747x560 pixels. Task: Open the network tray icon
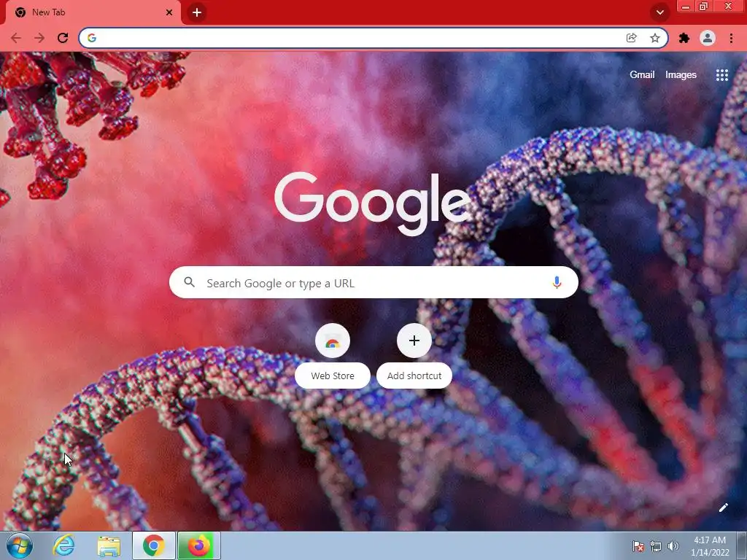click(x=656, y=546)
